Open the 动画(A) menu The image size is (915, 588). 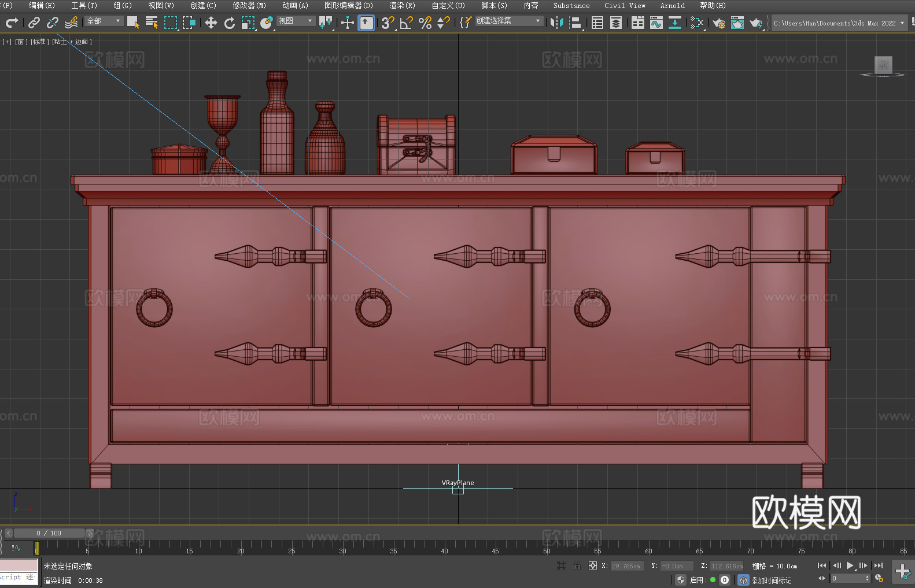pos(296,5)
